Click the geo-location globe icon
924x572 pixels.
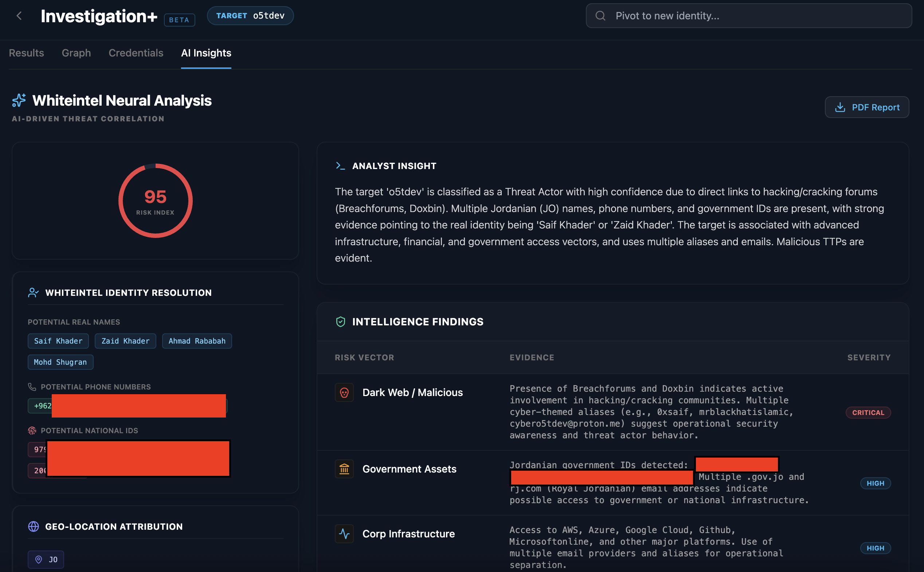point(34,526)
